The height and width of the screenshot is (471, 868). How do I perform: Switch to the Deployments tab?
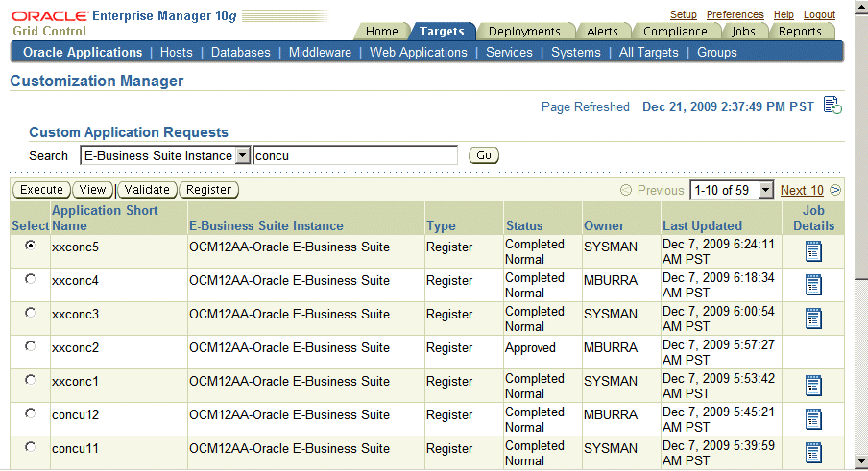(x=524, y=32)
